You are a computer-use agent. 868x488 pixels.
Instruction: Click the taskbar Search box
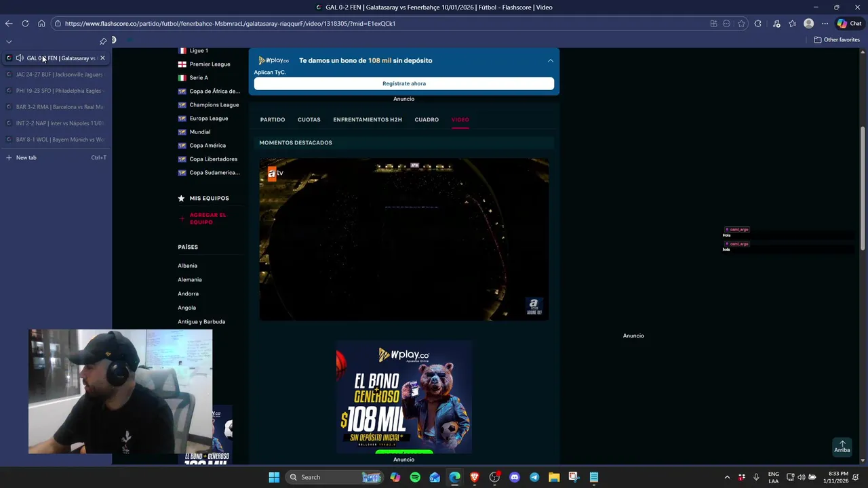point(334,477)
